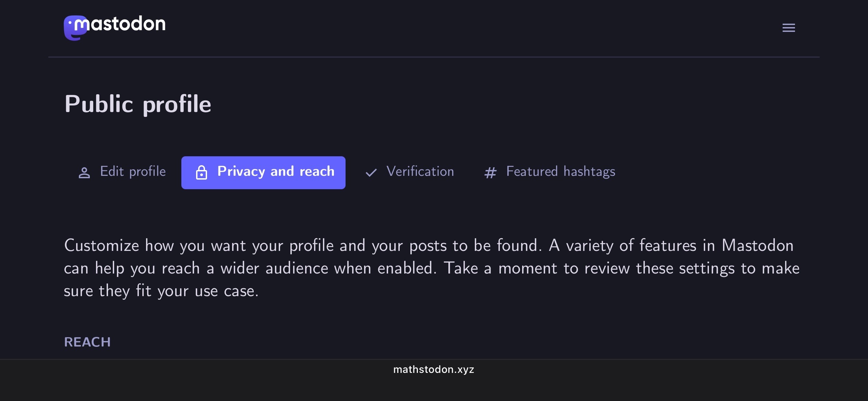Image resolution: width=868 pixels, height=401 pixels.
Task: Click the REACH section heading
Action: pos(87,342)
